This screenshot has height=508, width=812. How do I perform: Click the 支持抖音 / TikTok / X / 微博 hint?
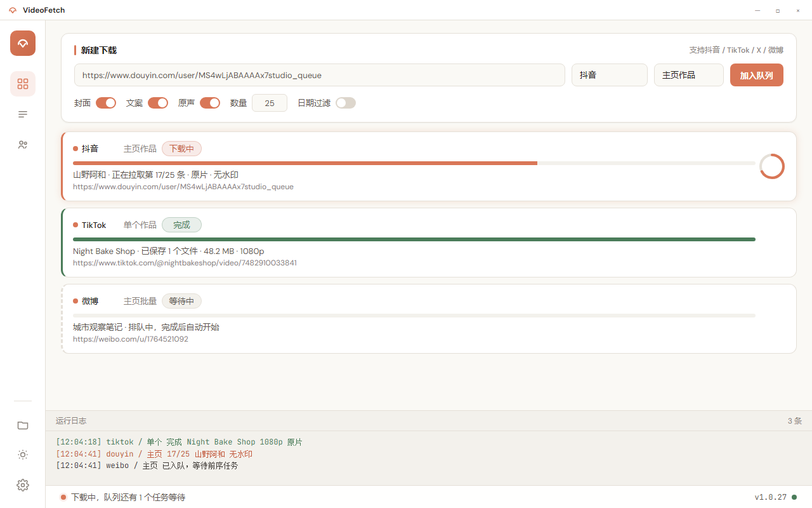coord(737,50)
